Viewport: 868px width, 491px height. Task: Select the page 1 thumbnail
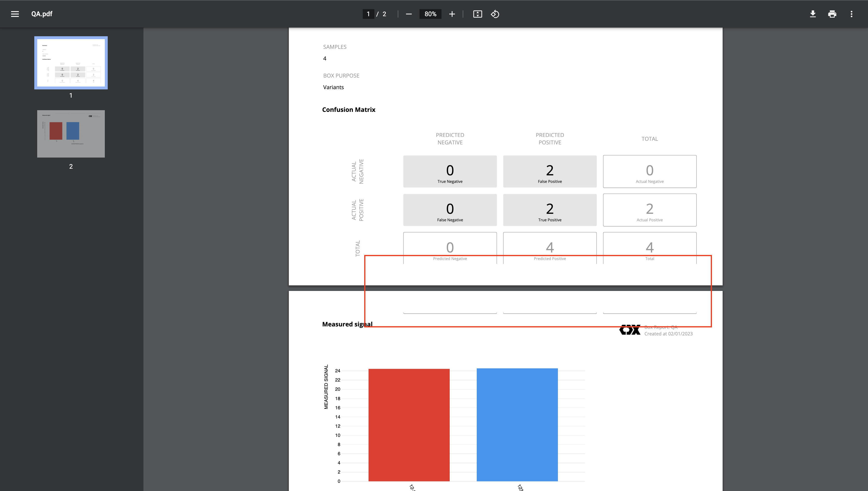(x=71, y=63)
